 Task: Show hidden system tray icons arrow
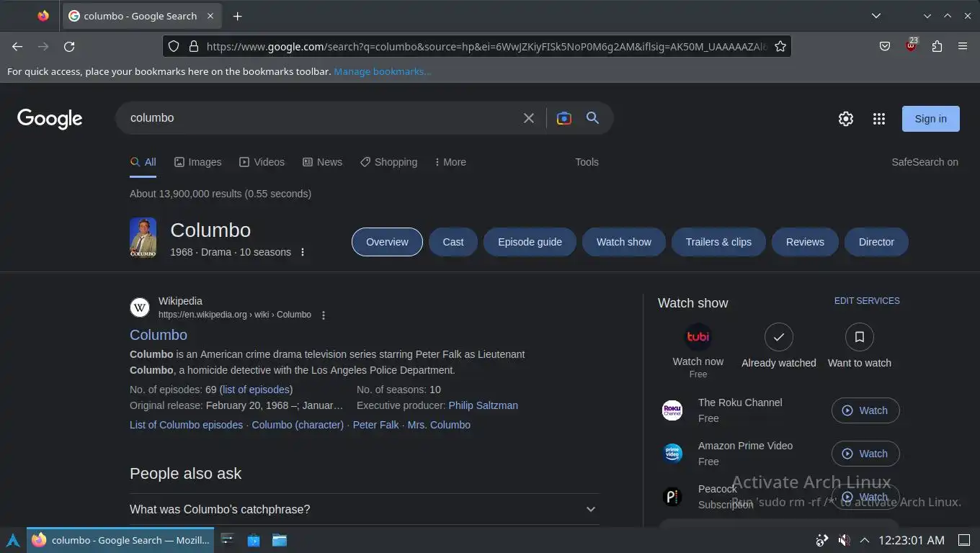(x=865, y=540)
